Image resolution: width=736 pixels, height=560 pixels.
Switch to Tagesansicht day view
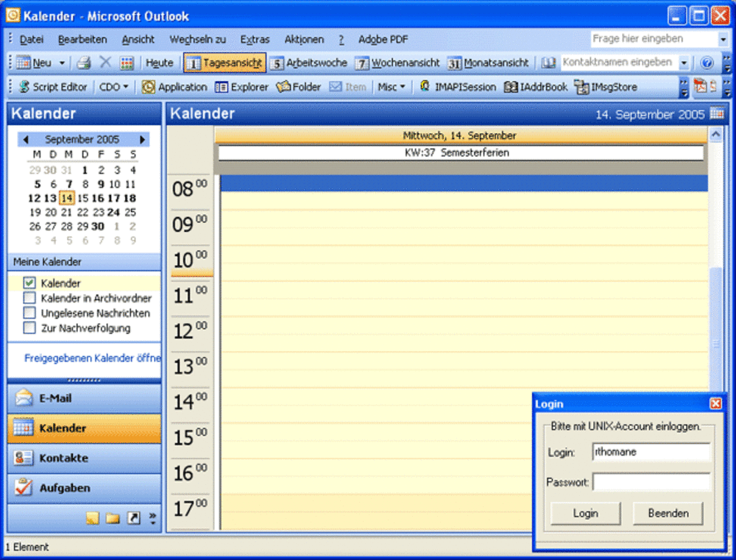(224, 63)
